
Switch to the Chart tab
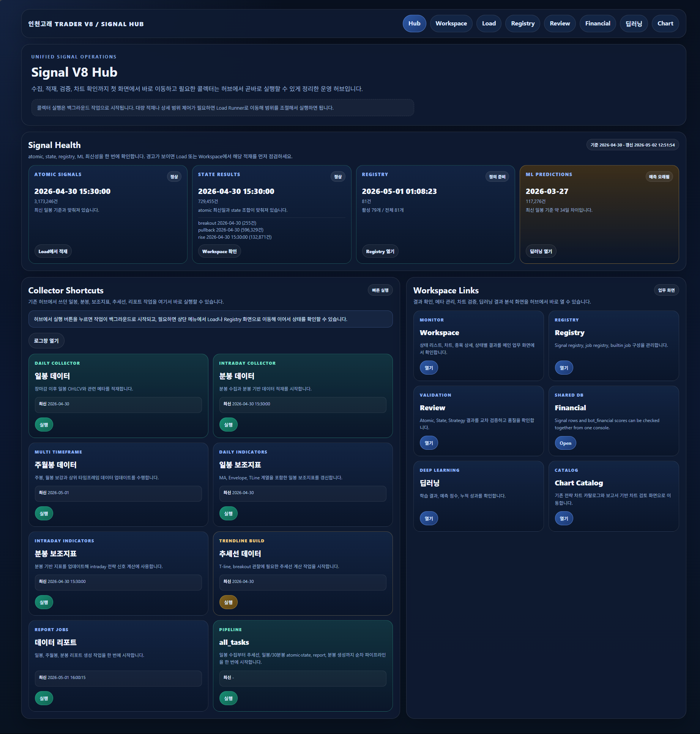point(665,24)
